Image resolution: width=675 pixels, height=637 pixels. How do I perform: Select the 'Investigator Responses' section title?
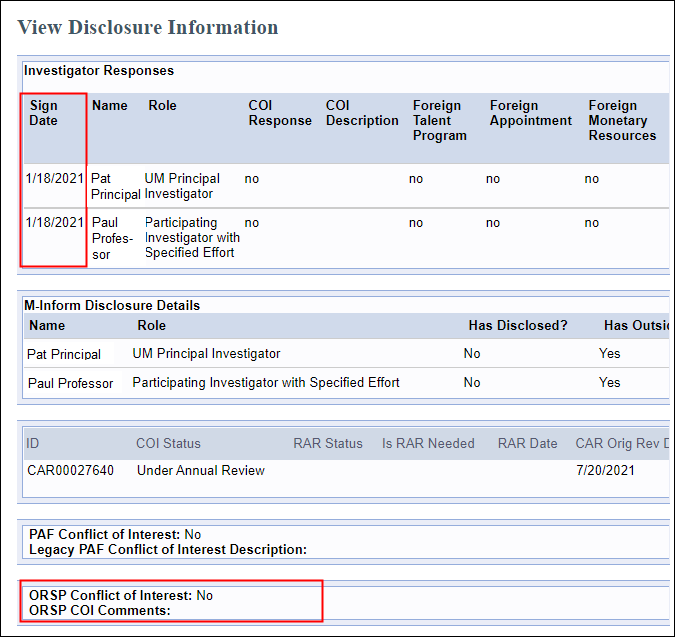click(99, 71)
